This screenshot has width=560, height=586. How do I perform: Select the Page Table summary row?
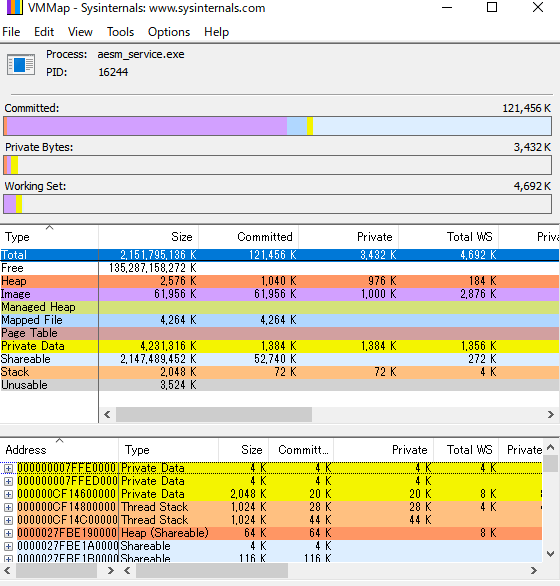280,333
